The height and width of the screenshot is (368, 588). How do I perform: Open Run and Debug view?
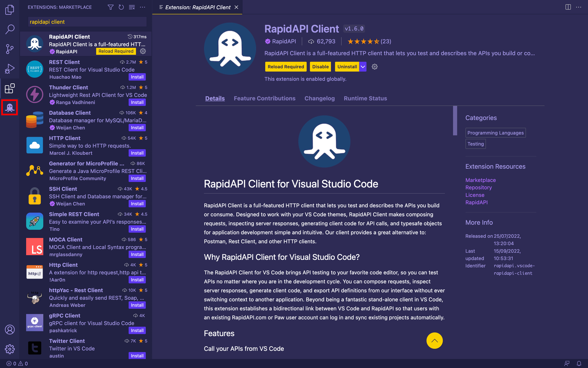click(x=10, y=69)
